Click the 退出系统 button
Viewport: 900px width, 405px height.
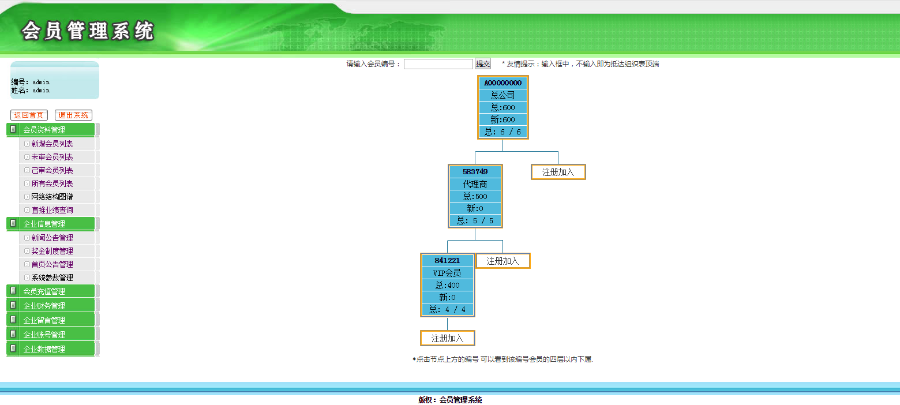pos(74,115)
